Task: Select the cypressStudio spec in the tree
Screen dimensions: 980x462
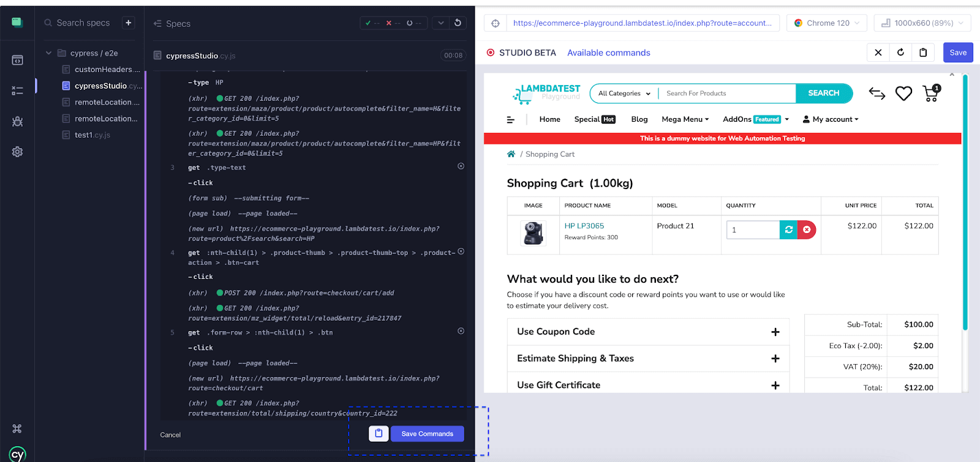Action: (101, 86)
